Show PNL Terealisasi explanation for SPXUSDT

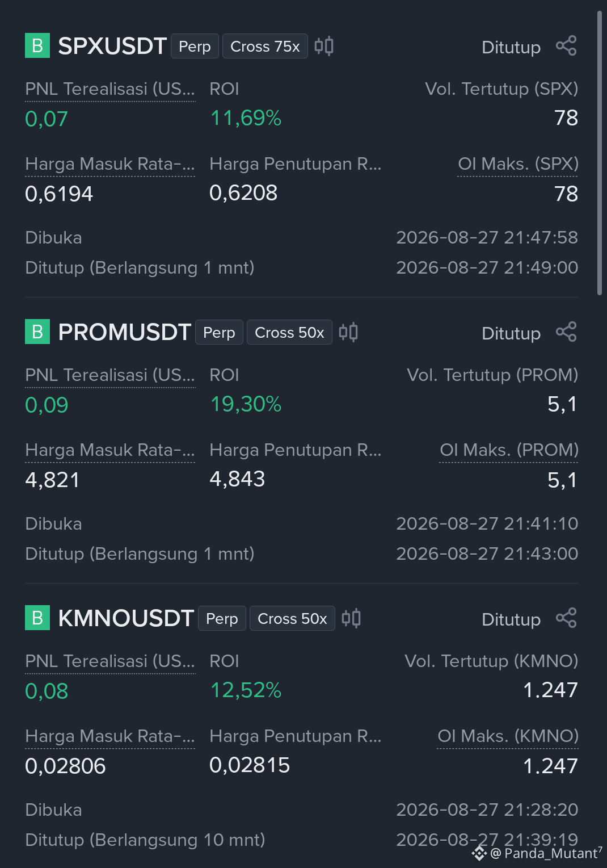point(110,89)
